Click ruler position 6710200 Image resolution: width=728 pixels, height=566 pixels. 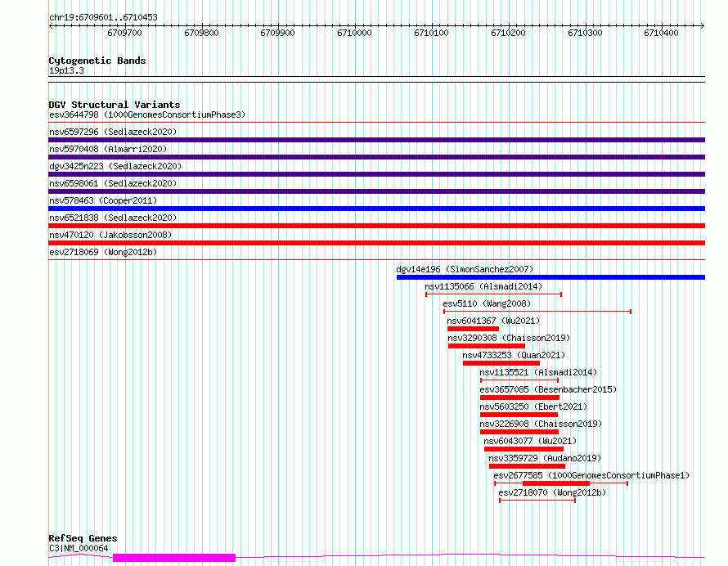[x=509, y=33]
